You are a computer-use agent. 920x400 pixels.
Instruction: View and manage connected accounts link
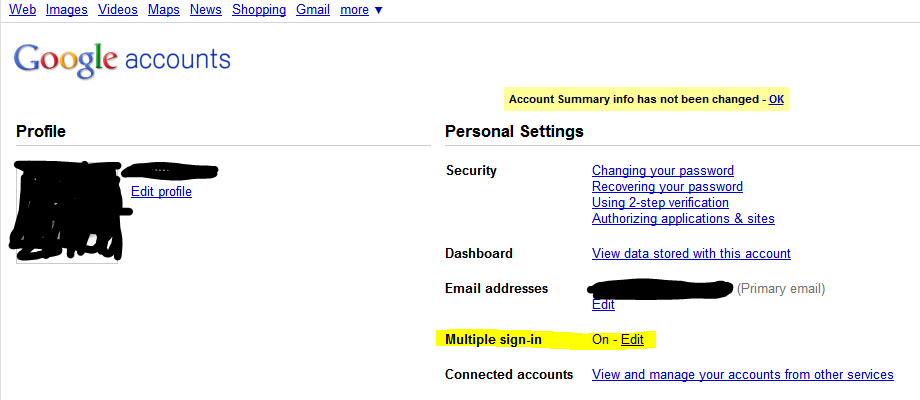click(x=742, y=375)
